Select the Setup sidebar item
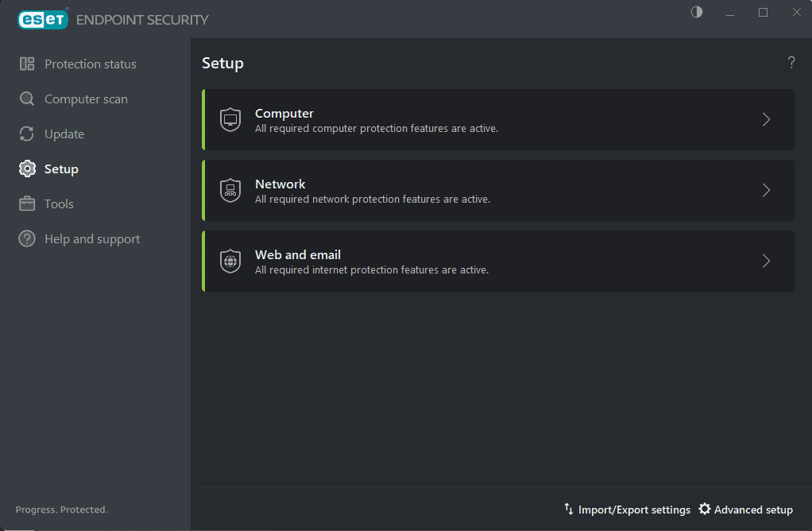The image size is (812, 531). coord(61,169)
